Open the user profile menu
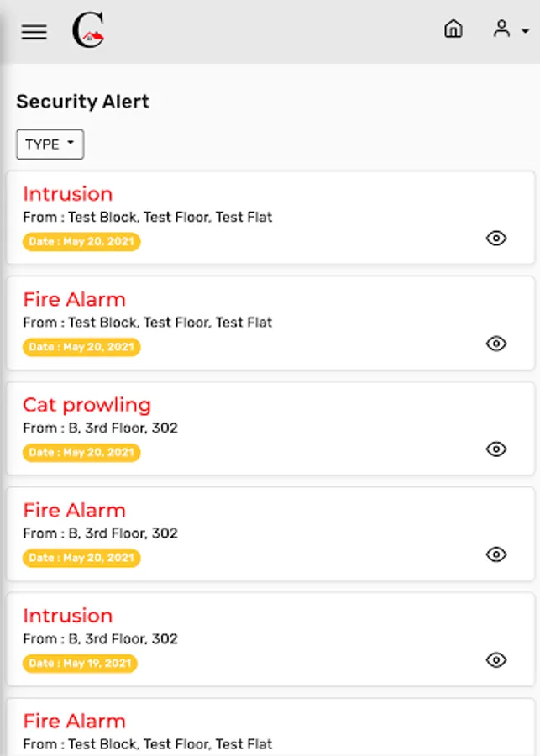The height and width of the screenshot is (756, 540). tap(510, 30)
